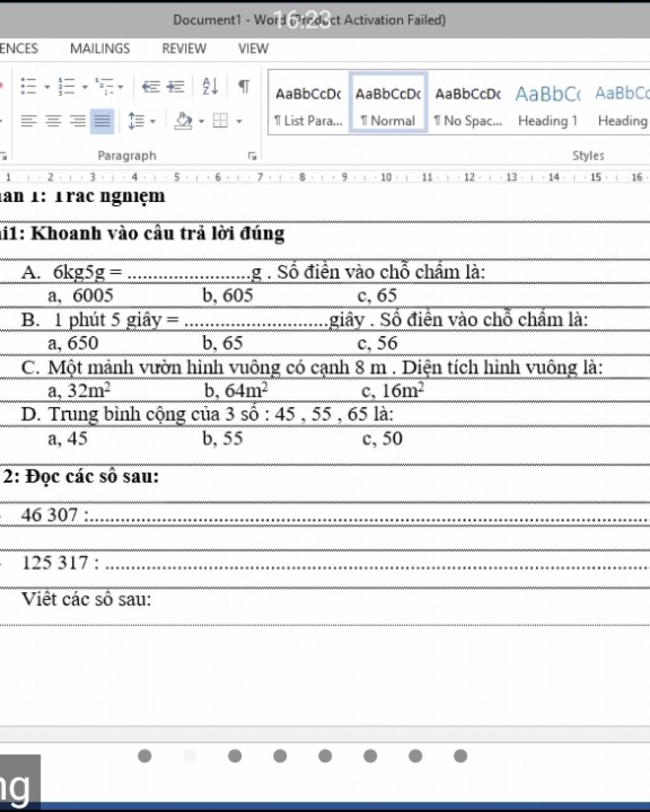
Task: Expand Bullets library dropdown arrow
Action: click(47, 86)
